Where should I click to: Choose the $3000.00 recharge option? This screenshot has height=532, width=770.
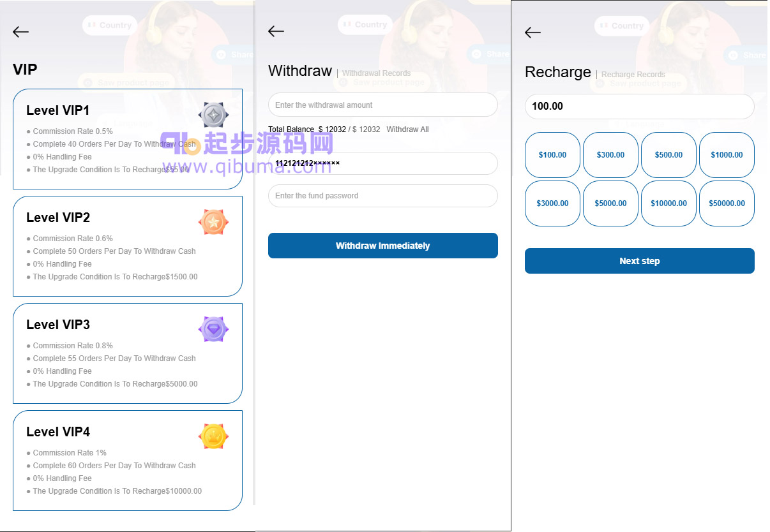tap(552, 203)
